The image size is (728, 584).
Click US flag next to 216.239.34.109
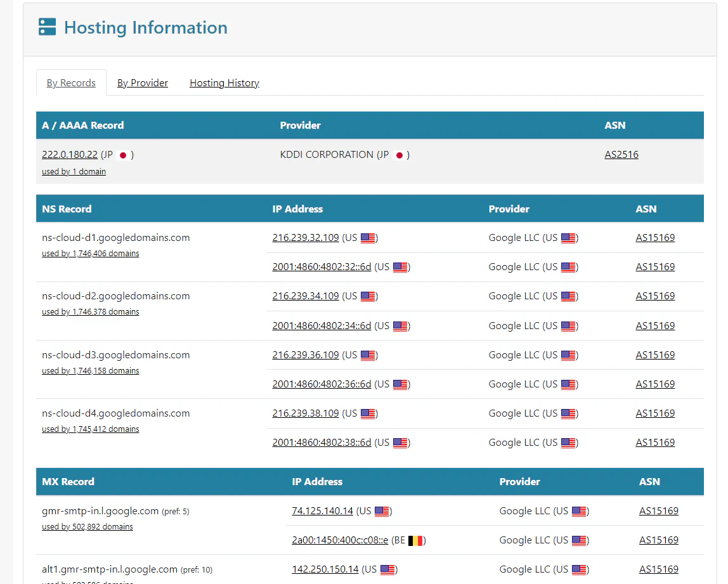click(x=368, y=297)
